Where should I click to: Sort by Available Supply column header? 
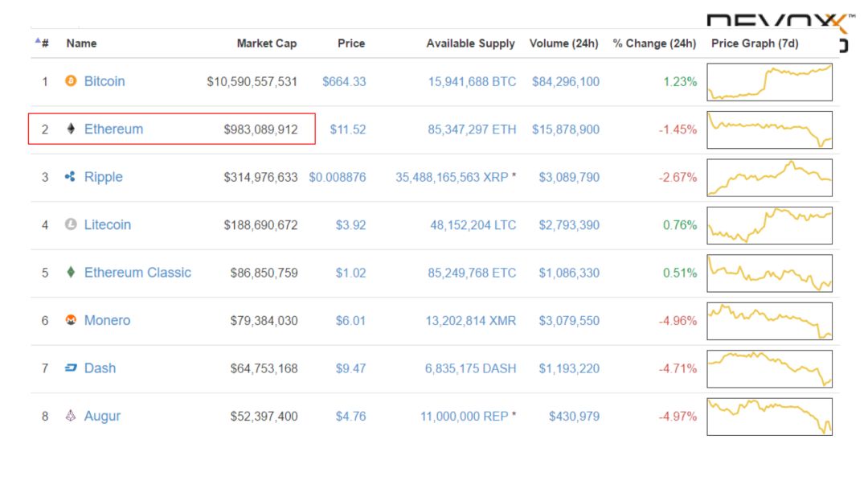[470, 43]
